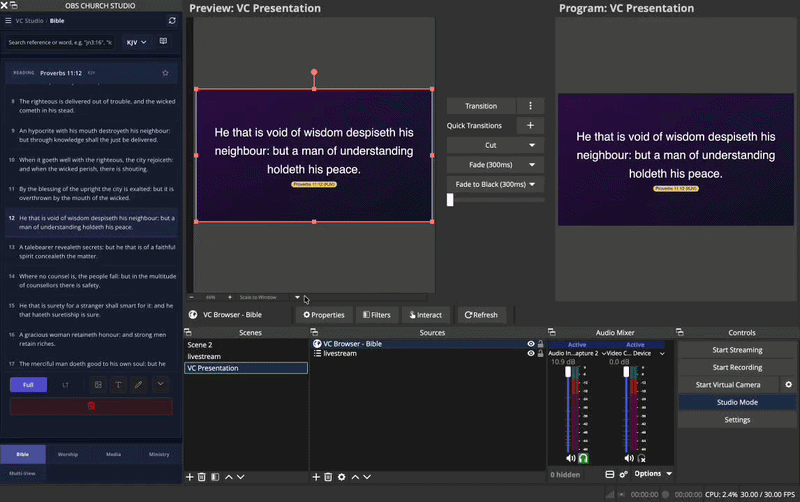Switch to the Bible tab
800x502 pixels.
(23, 454)
